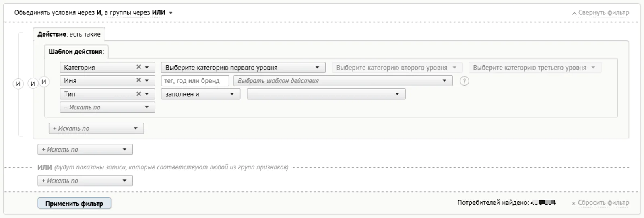This screenshot has height=218, width=644.
Task: Open the заполнен и condition dropdown
Action: pos(200,94)
